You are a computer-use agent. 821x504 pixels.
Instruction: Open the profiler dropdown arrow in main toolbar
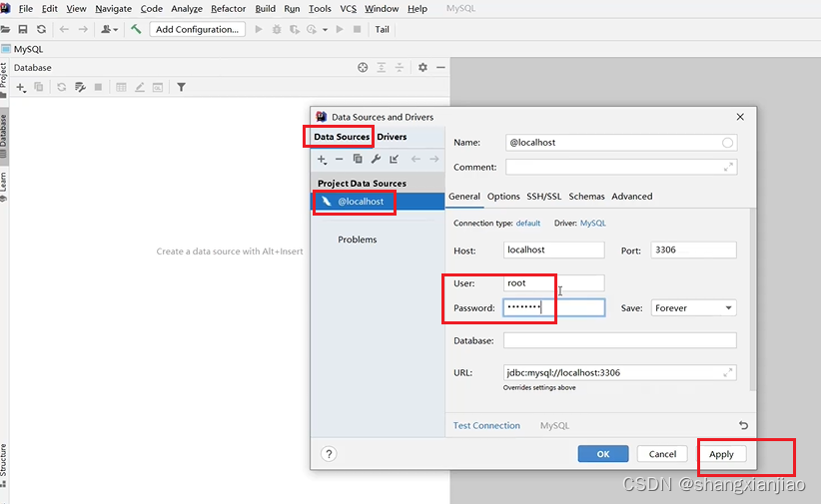pyautogui.click(x=325, y=30)
